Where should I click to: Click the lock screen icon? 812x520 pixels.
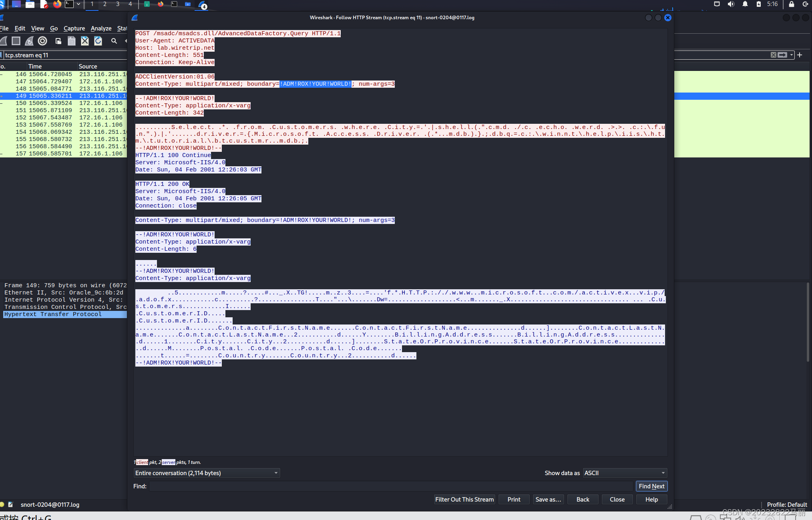coord(791,4)
